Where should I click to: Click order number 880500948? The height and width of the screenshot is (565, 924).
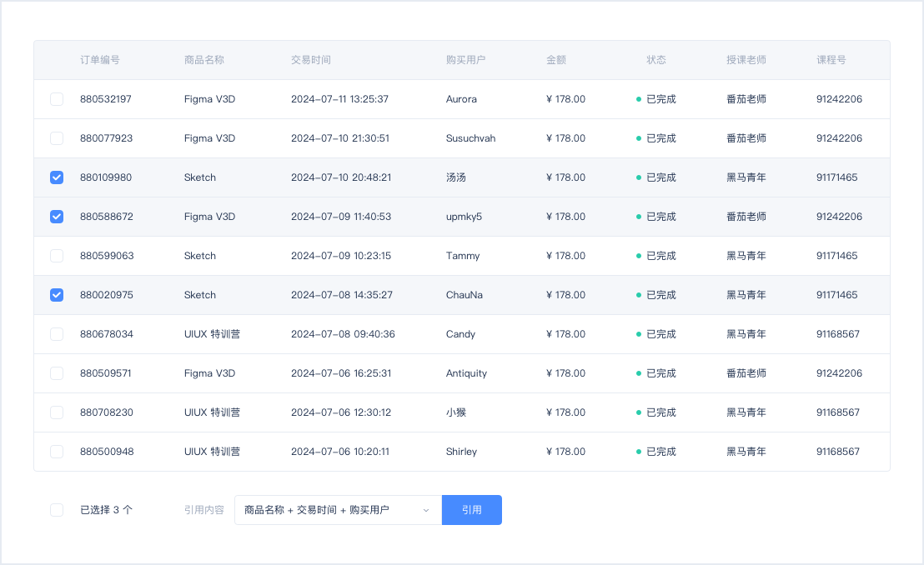(108, 452)
